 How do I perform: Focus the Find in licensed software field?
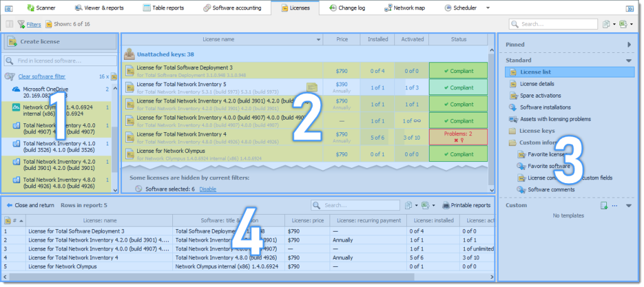[x=60, y=61]
